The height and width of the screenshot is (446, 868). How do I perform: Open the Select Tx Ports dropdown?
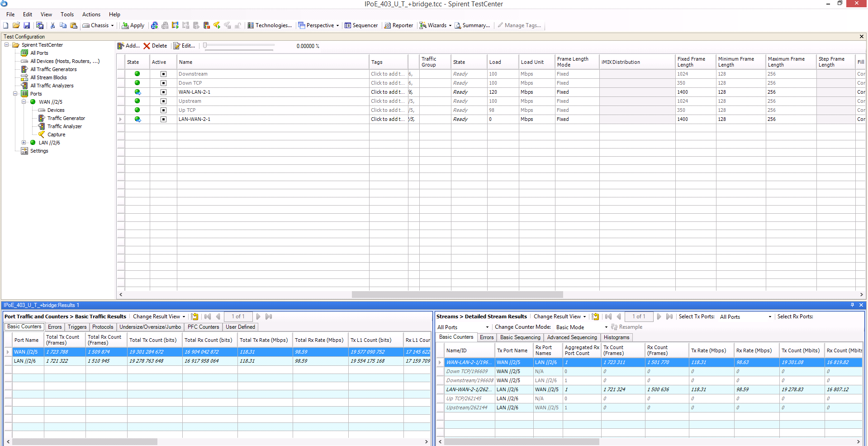click(x=745, y=317)
